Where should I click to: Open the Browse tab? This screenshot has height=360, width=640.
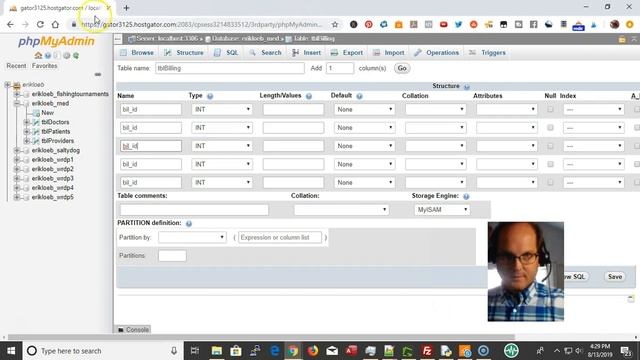(137, 53)
